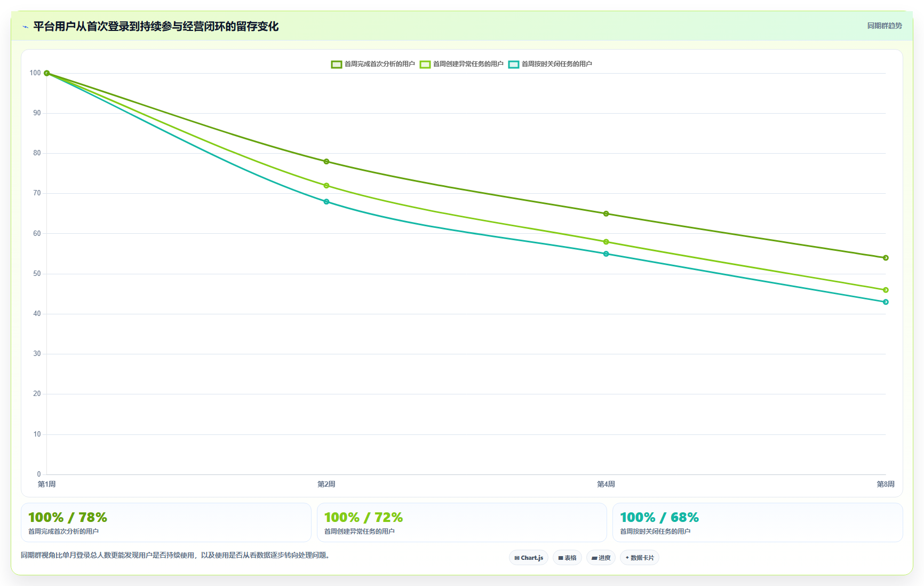Screen dimensions: 924x586
Task: Click the footer note starting 同期群视角
Action: click(176, 555)
